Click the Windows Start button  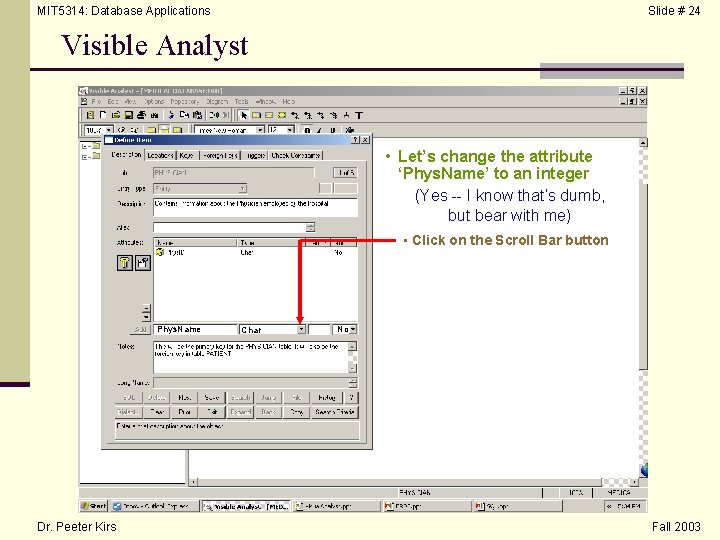(x=94, y=506)
